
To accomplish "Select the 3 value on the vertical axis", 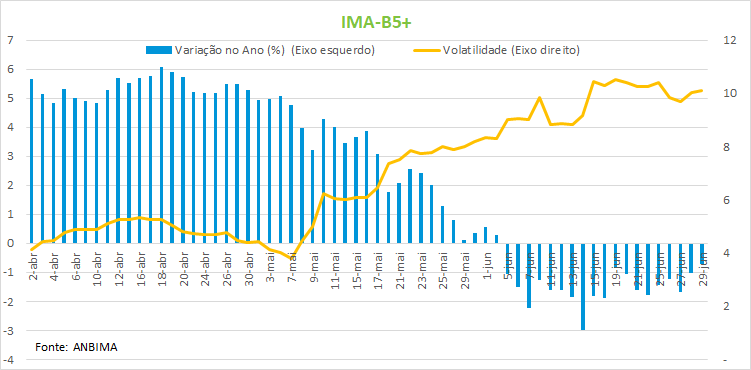I will [10, 157].
